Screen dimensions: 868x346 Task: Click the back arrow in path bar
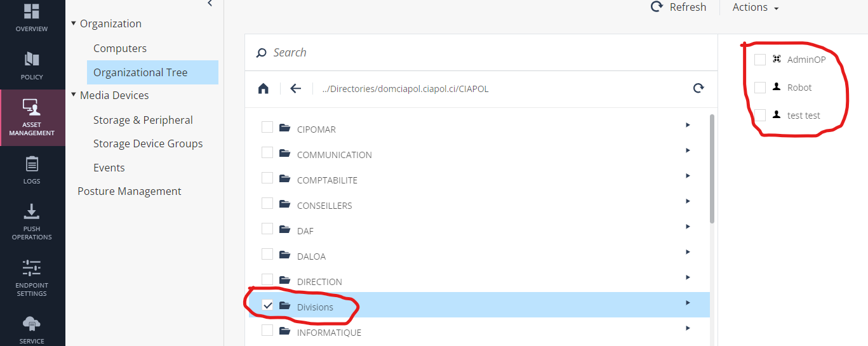(295, 89)
